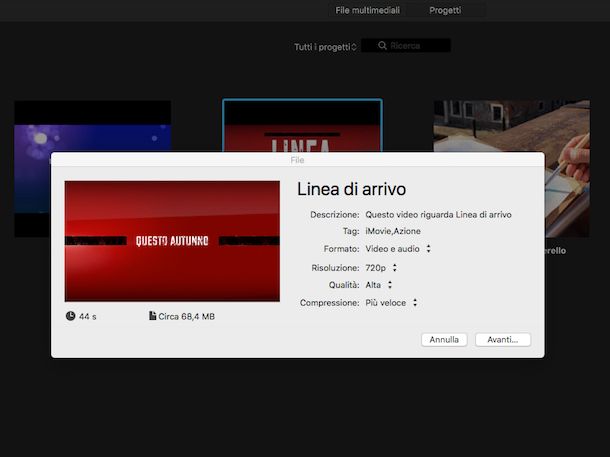Open the Qualità dropdown set to Alta
This screenshot has height=457, width=610.
click(379, 285)
